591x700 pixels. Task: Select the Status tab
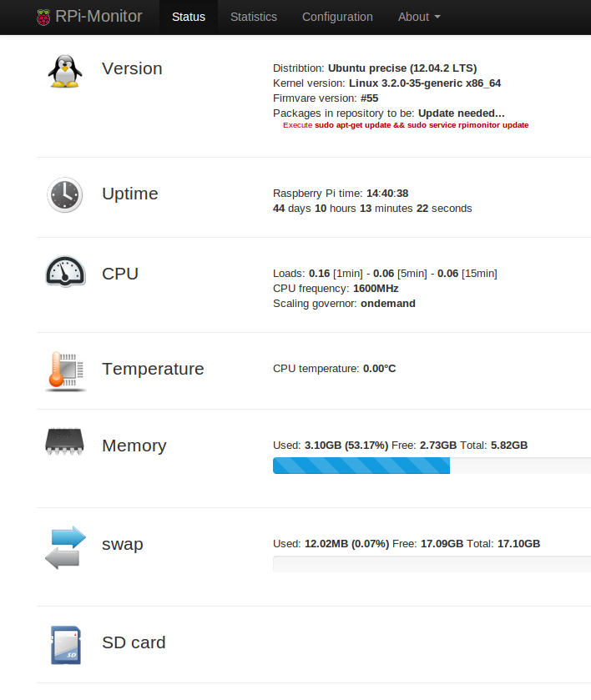point(188,17)
